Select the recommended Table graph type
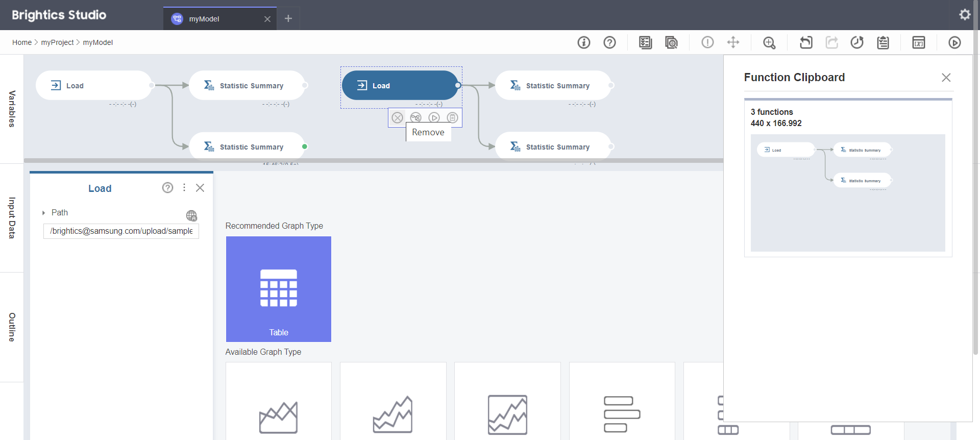Screen dimensions: 980x440 tap(279, 289)
